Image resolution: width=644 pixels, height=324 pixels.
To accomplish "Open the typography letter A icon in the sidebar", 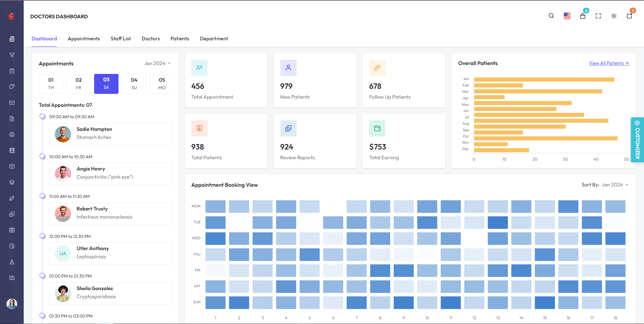I will [12, 262].
